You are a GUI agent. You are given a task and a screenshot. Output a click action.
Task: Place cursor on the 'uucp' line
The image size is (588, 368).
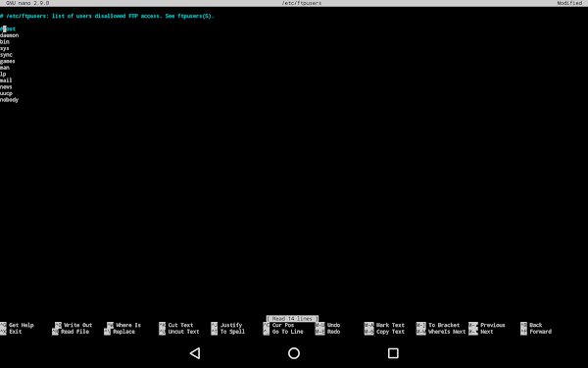click(x=6, y=93)
